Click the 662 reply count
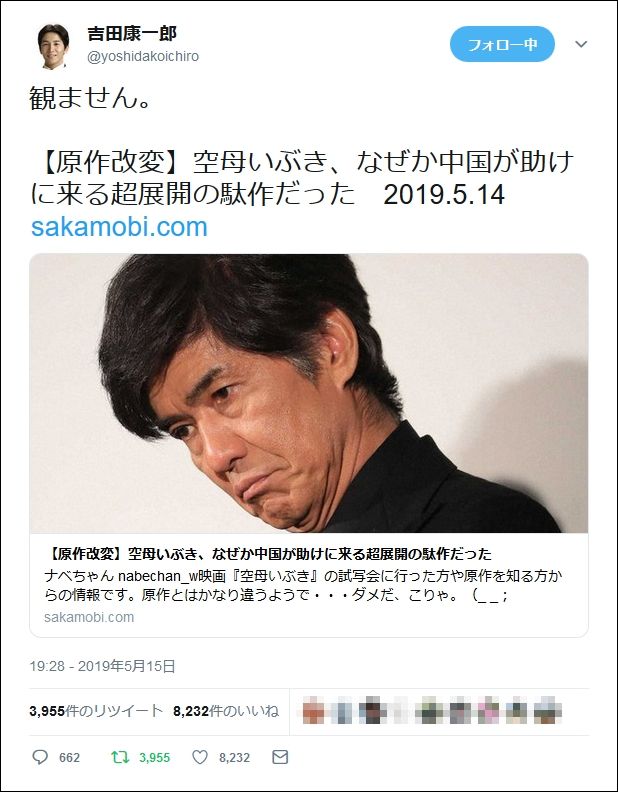 click(x=69, y=758)
